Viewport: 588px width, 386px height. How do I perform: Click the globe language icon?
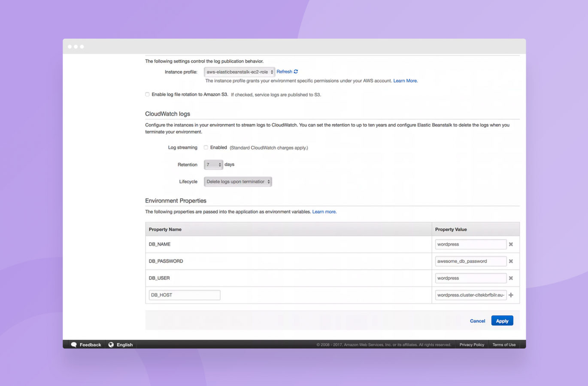[x=111, y=345]
